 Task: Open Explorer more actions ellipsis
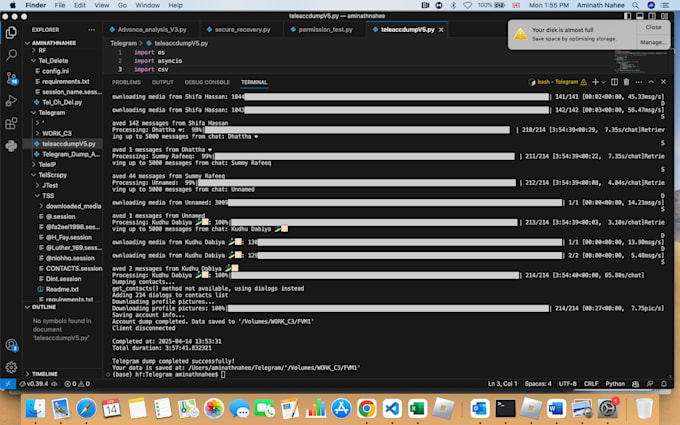pos(91,30)
